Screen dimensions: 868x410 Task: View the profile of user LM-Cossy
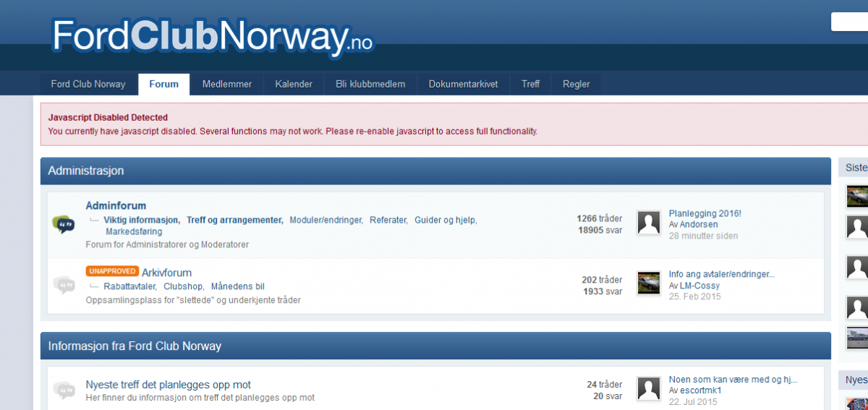tap(700, 286)
